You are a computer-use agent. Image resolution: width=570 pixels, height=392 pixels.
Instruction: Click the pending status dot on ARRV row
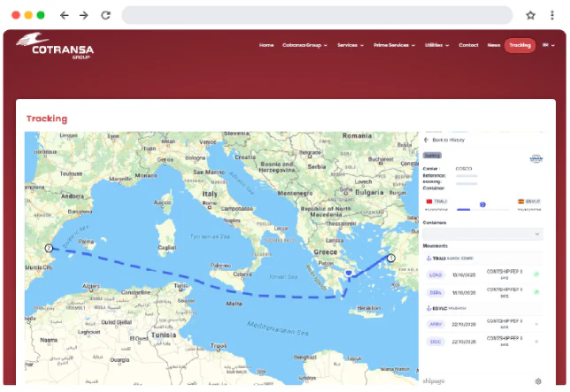click(x=536, y=324)
